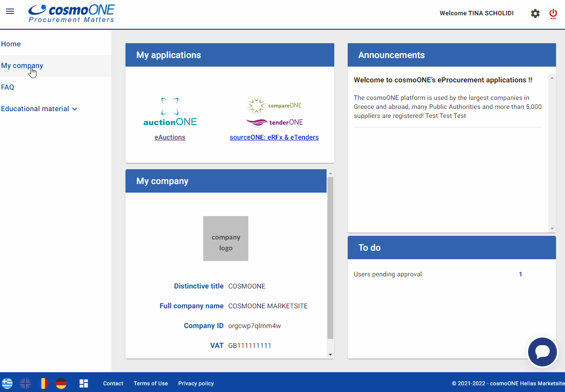Switch language with the Romanian flag
Screen dimensions: 565x392
pos(44,383)
